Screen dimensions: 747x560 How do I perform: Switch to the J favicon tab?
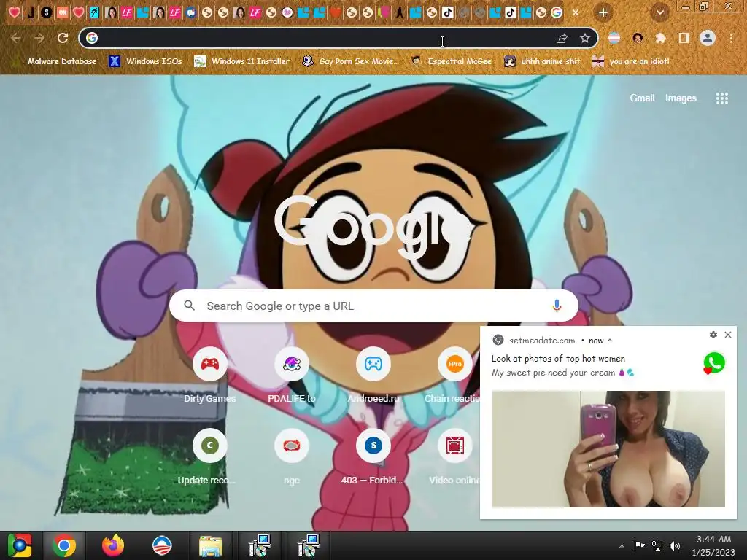click(x=31, y=13)
